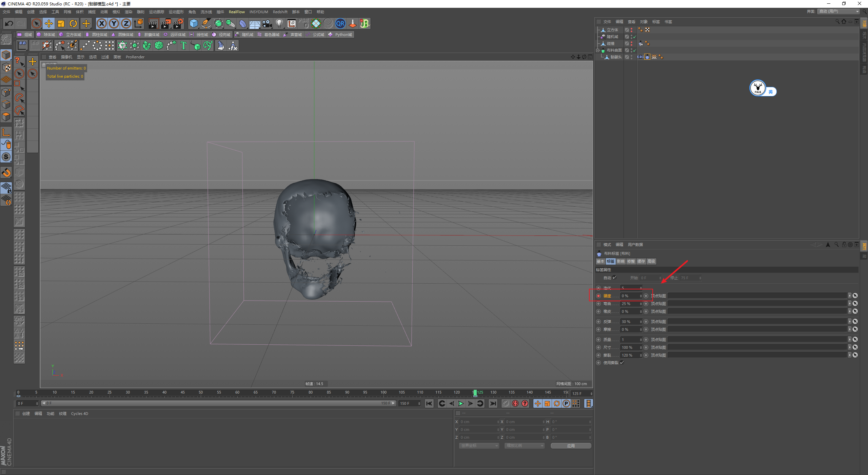Viewport: 868px width, 475px height.
Task: Toggle the X axis lock
Action: click(101, 23)
